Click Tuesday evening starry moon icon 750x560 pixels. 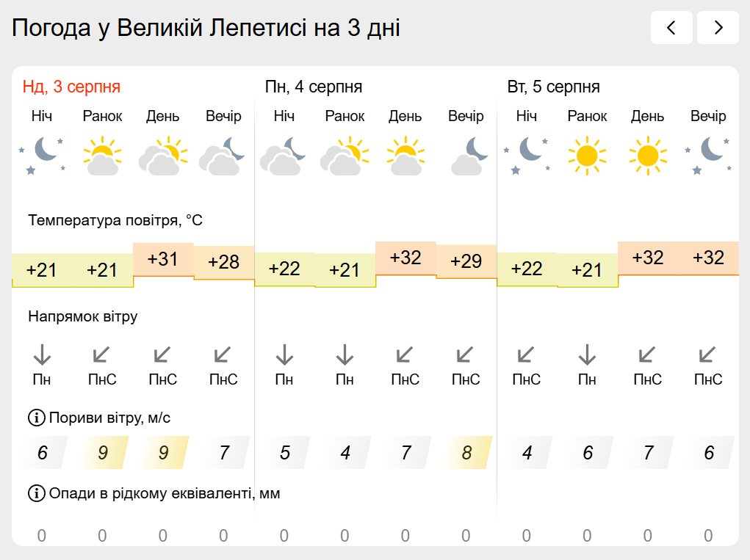[708, 156]
